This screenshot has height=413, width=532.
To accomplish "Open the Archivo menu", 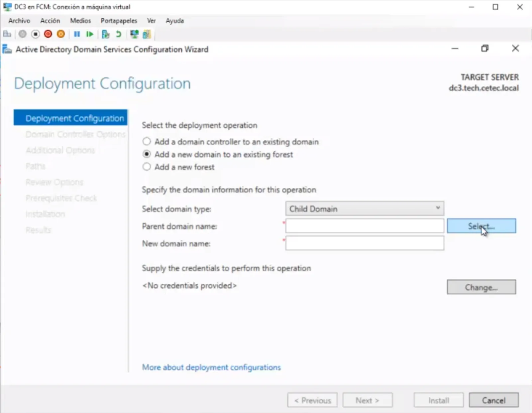I will (x=19, y=21).
